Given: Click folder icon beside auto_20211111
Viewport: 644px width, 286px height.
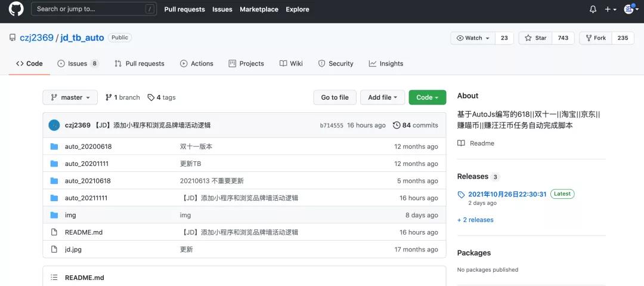Looking at the screenshot, I should [x=54, y=198].
